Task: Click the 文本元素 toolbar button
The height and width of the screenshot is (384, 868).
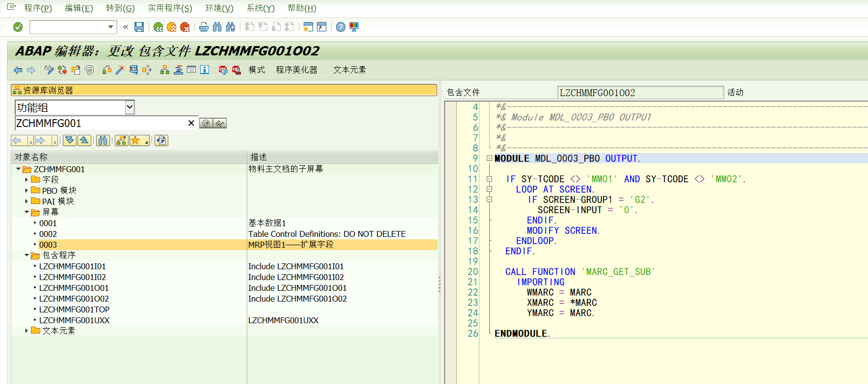Action: coord(349,70)
